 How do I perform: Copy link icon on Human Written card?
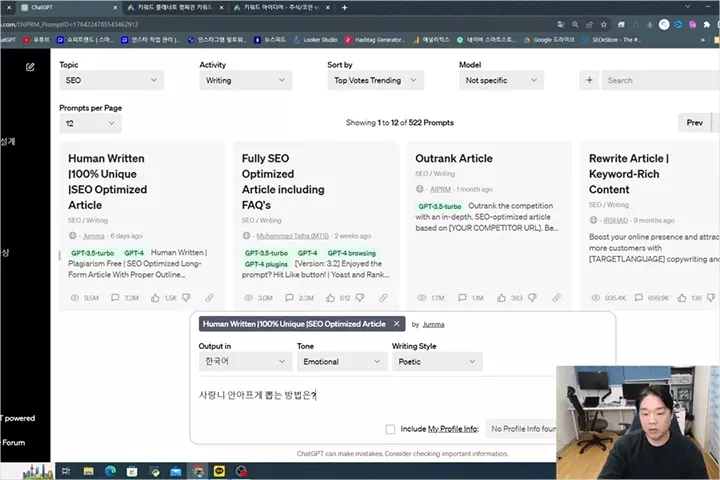[209, 298]
